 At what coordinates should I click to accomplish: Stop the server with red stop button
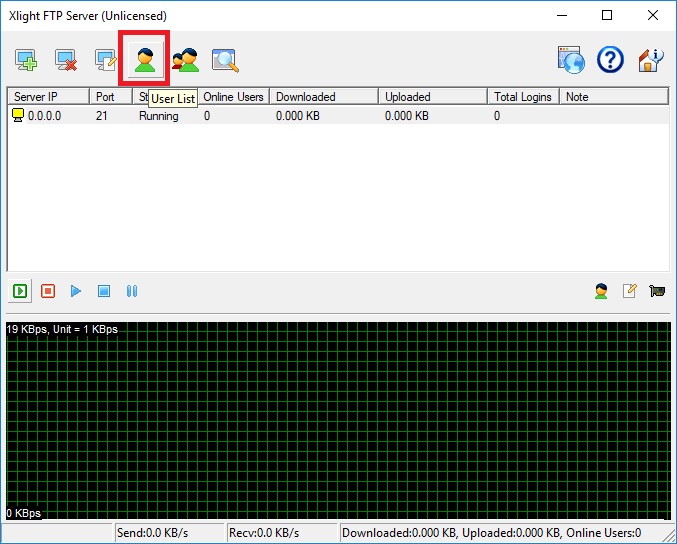click(47, 291)
